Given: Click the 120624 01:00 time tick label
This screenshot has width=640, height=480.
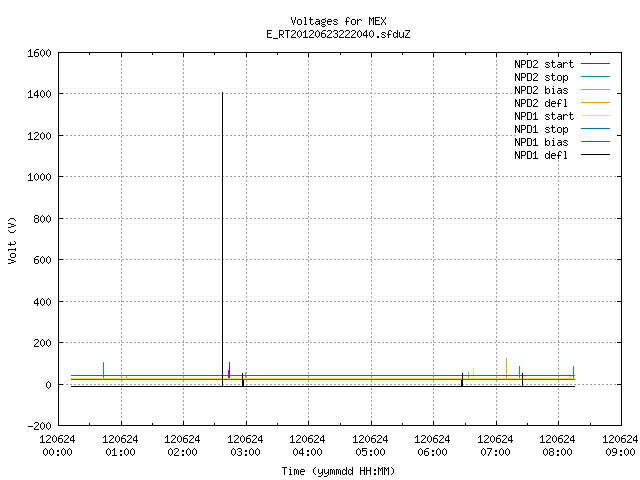Looking at the screenshot, I should click(x=120, y=446).
